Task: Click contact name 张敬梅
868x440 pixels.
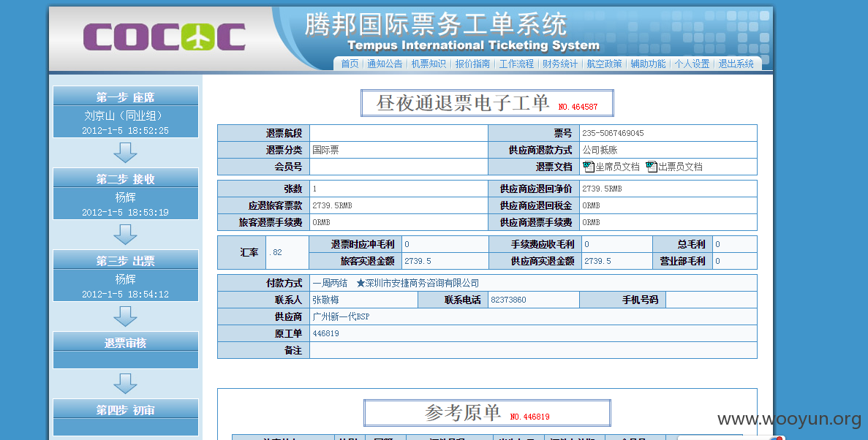Action: (325, 300)
